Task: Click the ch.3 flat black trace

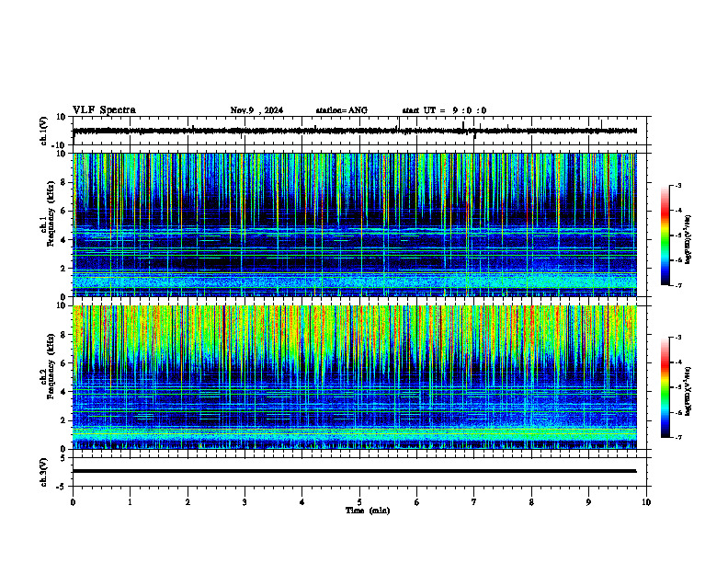Action: (x=355, y=471)
